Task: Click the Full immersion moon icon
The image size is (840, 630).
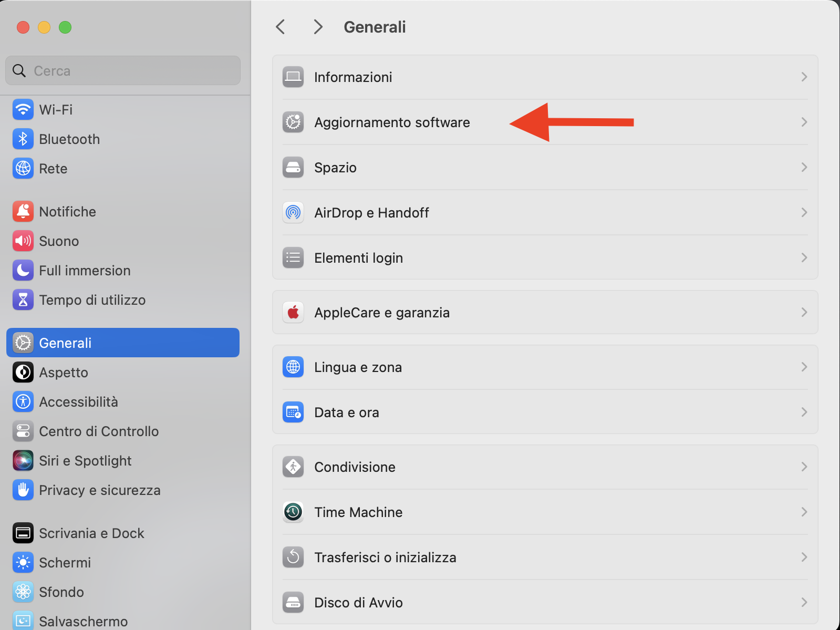Action: [23, 271]
